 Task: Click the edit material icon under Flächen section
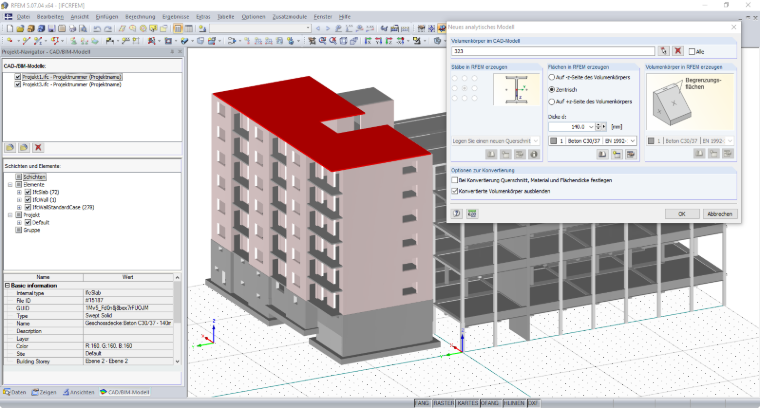point(631,154)
